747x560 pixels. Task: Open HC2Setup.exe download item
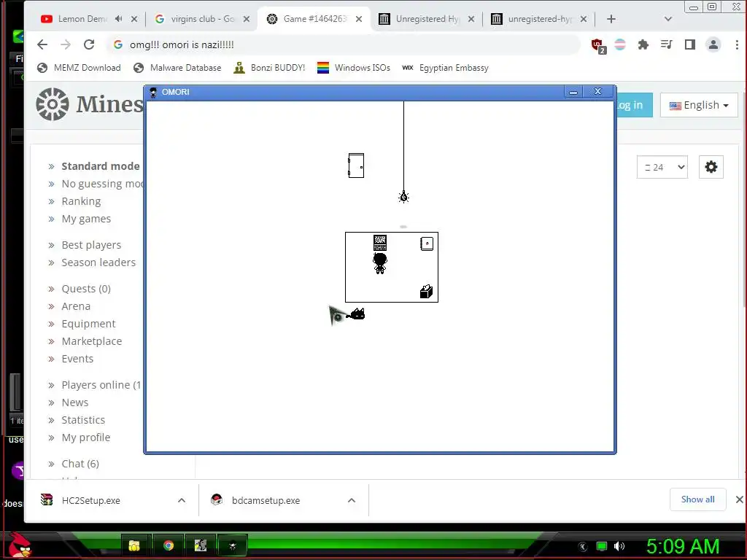click(x=90, y=500)
